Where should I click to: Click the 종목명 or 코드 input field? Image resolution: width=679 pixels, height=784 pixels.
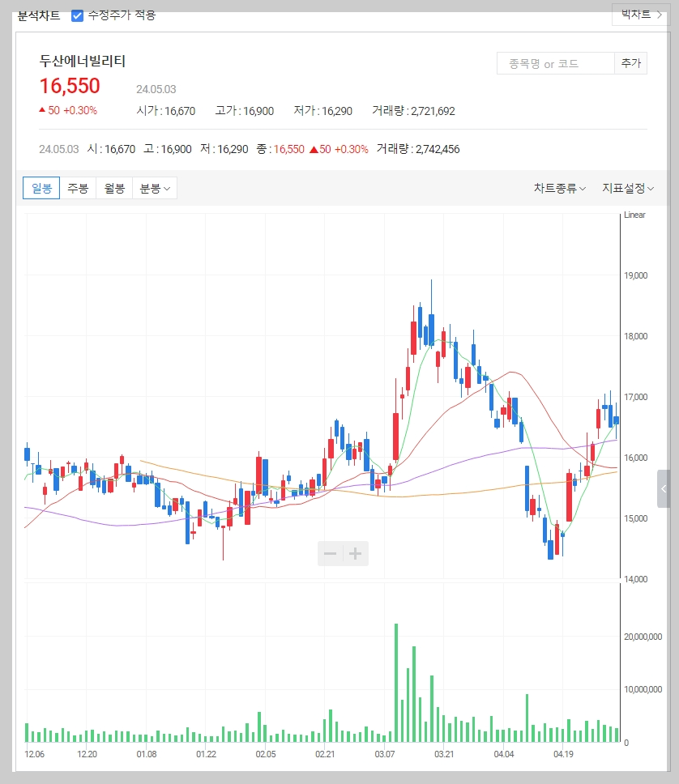pyautogui.click(x=555, y=63)
